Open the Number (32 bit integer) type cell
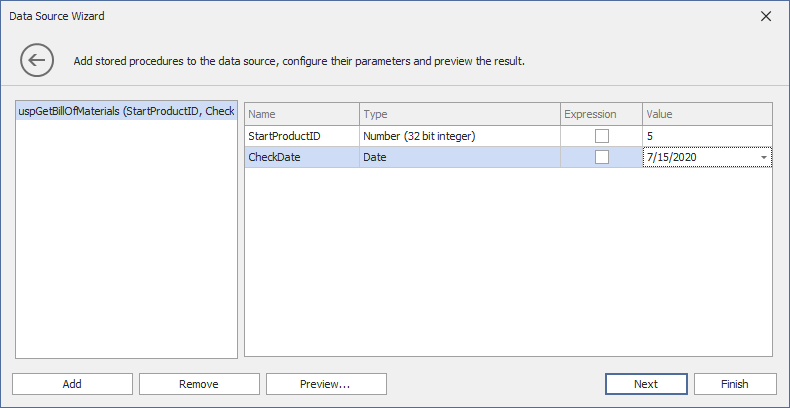The image size is (790, 408). tap(459, 136)
